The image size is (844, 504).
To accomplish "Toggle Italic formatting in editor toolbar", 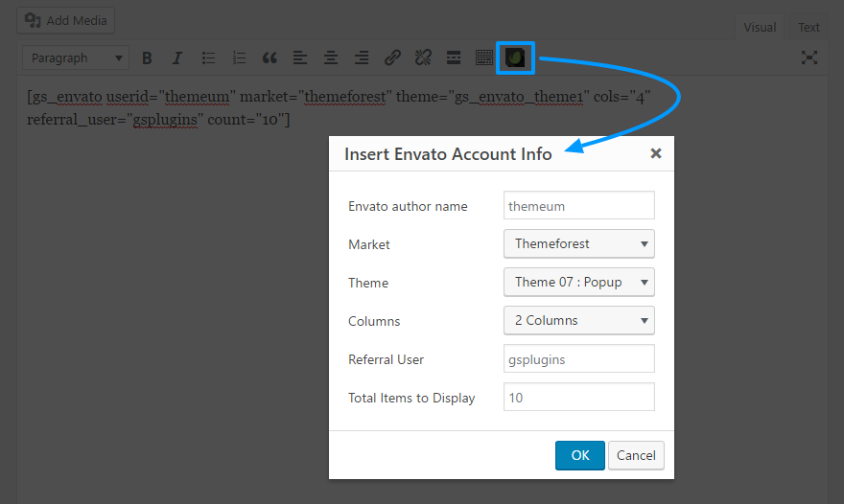I will (x=177, y=58).
